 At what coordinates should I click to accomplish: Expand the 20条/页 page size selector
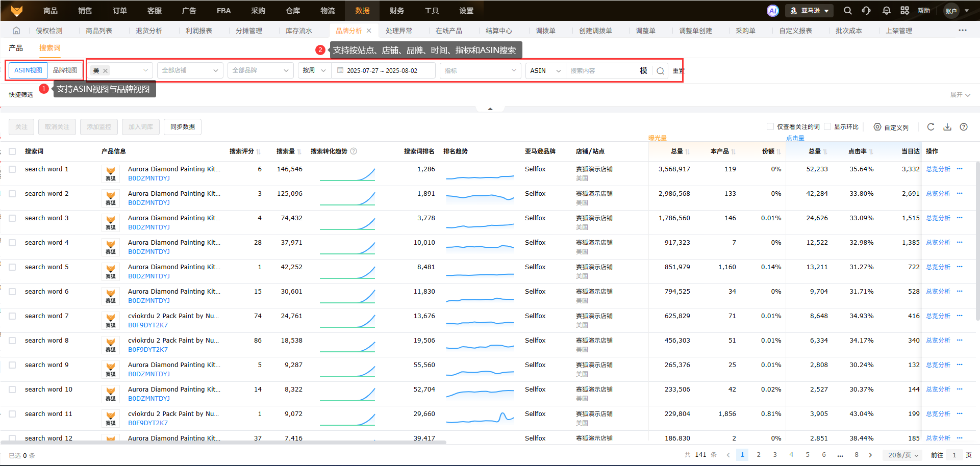coord(902,455)
